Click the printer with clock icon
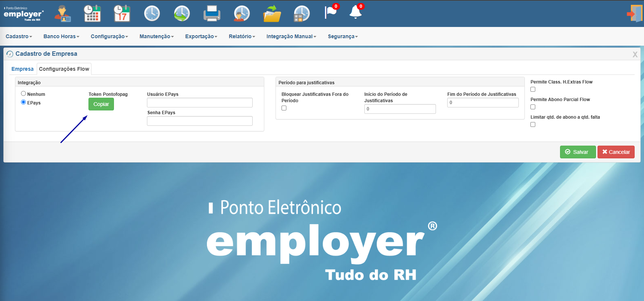The image size is (644, 301). (x=212, y=13)
